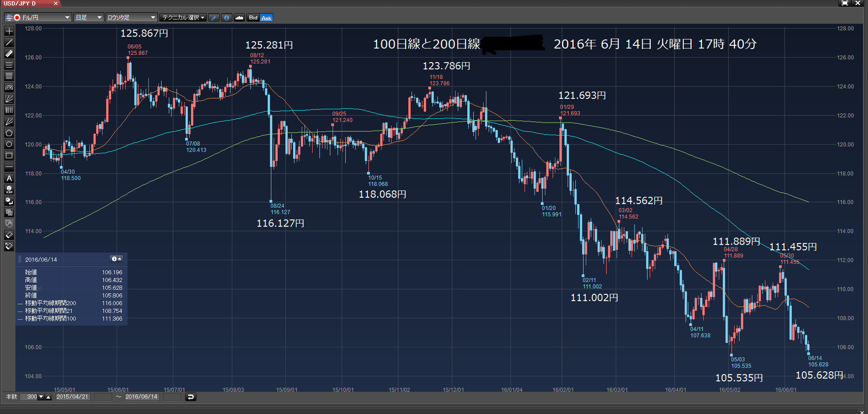Click the 本数 bar count field showing 300
The width and height of the screenshot is (868, 414).
pos(29,397)
